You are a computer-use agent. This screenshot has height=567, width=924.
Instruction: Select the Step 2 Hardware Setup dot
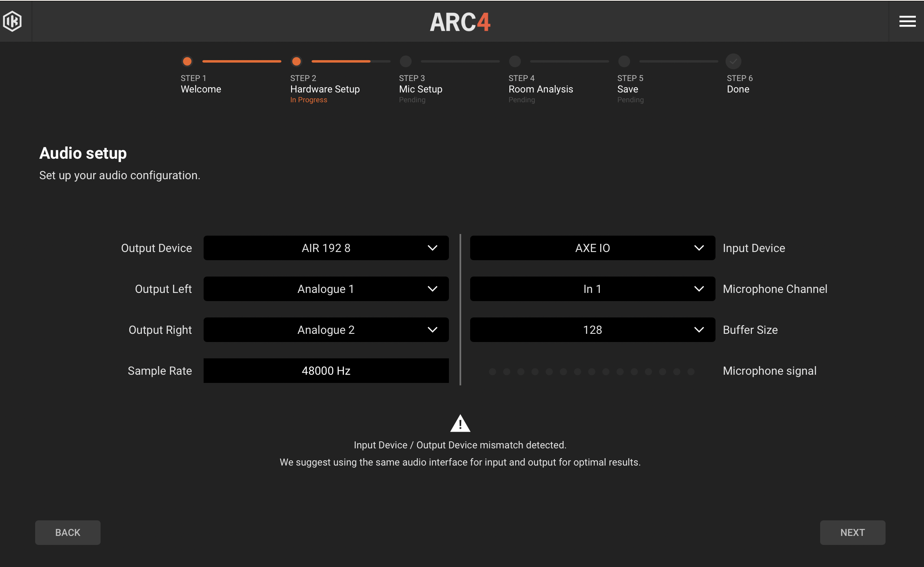[296, 61]
